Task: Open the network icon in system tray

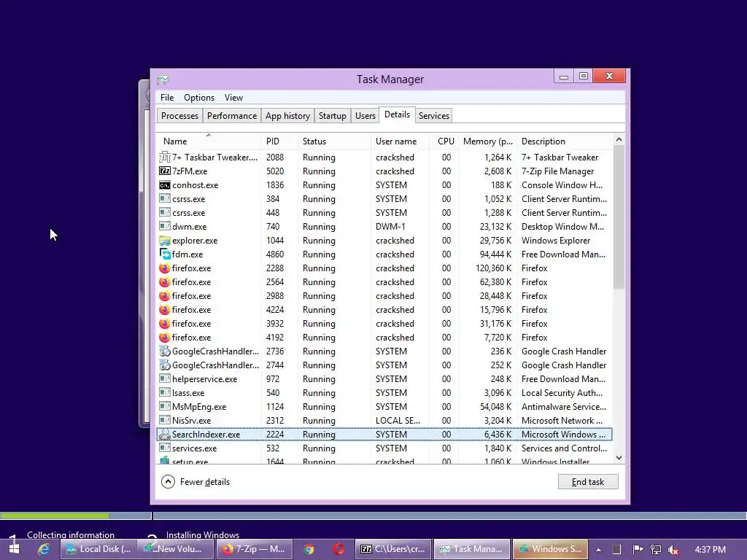Action: (x=656, y=550)
